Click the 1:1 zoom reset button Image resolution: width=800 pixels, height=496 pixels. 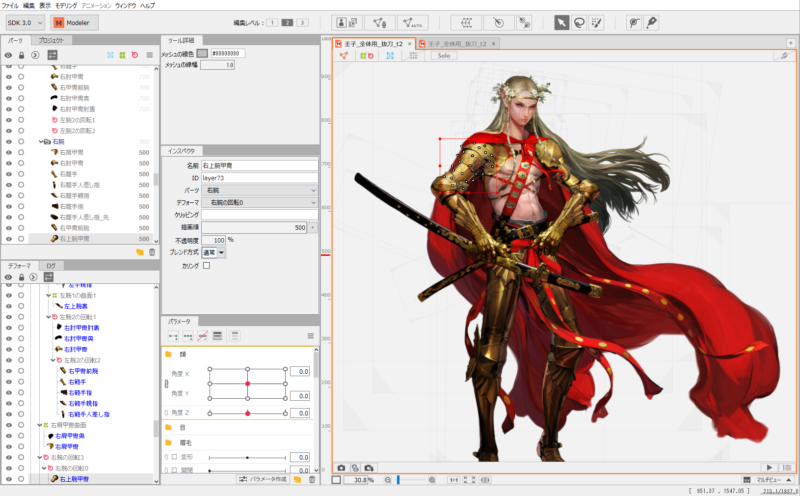453,480
